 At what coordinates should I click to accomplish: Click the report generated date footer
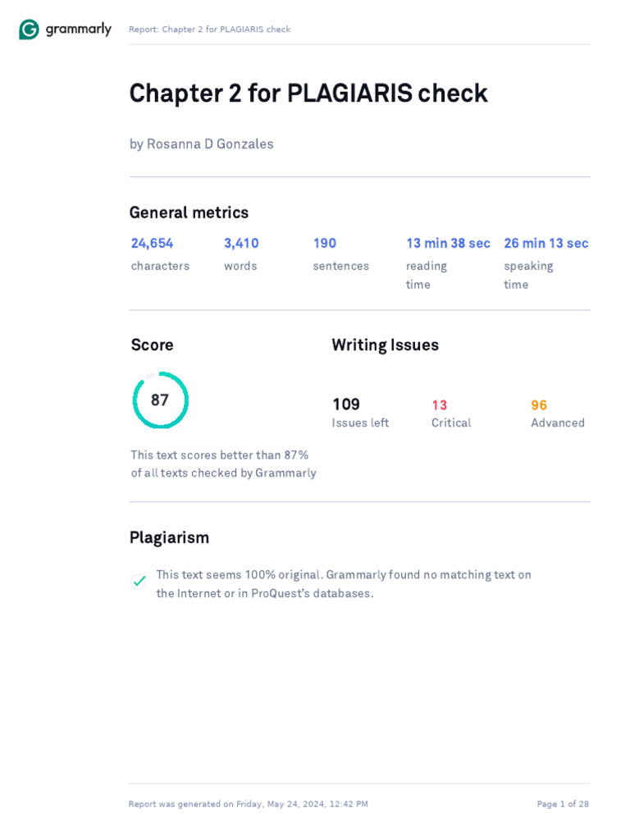point(248,804)
